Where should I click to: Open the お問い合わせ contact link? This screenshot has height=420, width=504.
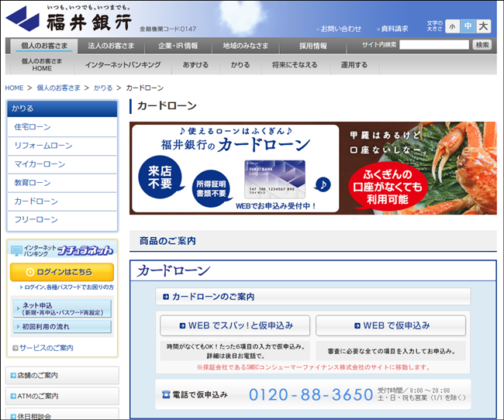(x=339, y=29)
